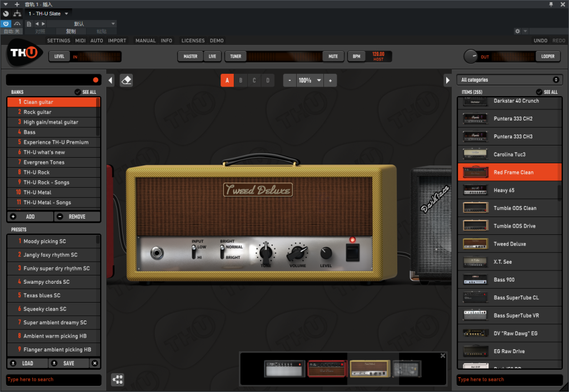The image size is (569, 392).
Task: Toggle the TUNER button
Action: (236, 57)
